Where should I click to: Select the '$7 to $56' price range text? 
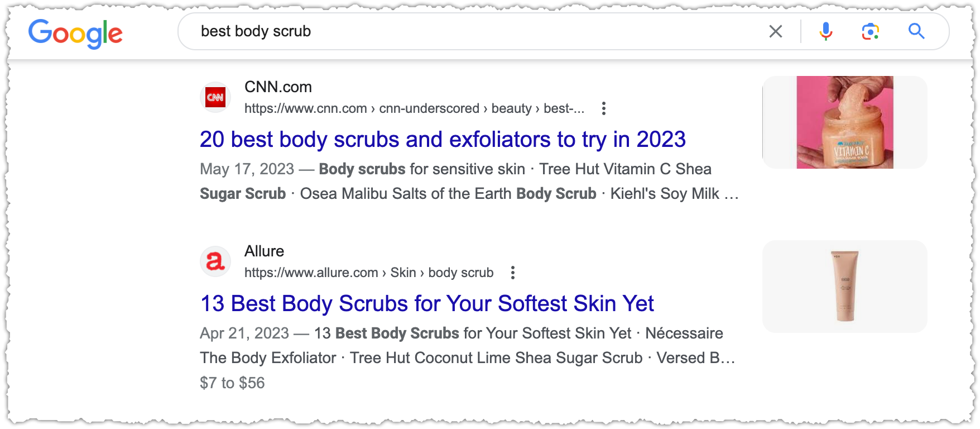232,383
